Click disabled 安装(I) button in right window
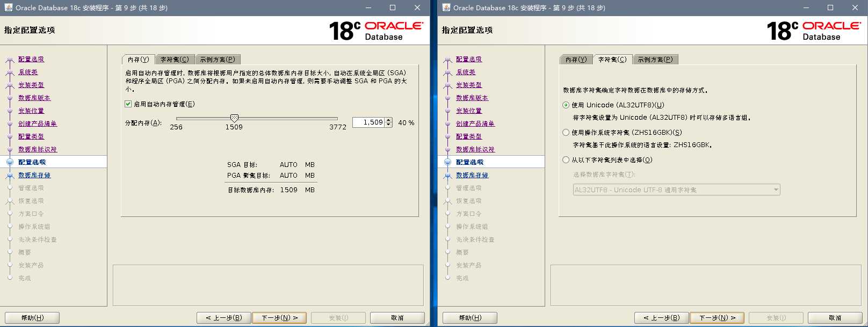This screenshot has width=868, height=327. 776,318
